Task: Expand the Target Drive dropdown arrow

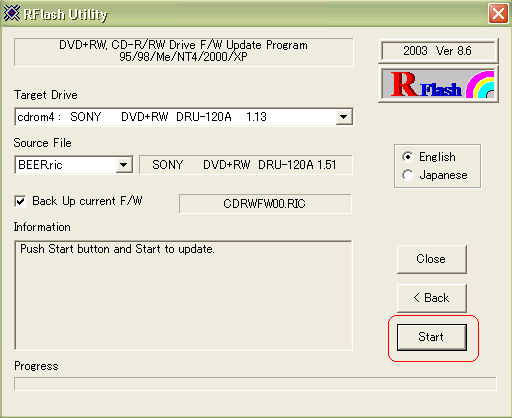Action: point(343,117)
